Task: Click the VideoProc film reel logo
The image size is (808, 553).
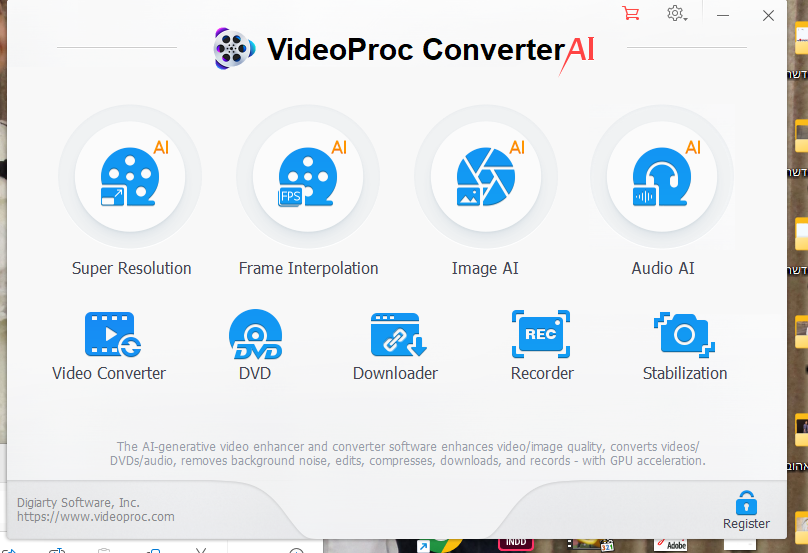Action: (x=234, y=49)
